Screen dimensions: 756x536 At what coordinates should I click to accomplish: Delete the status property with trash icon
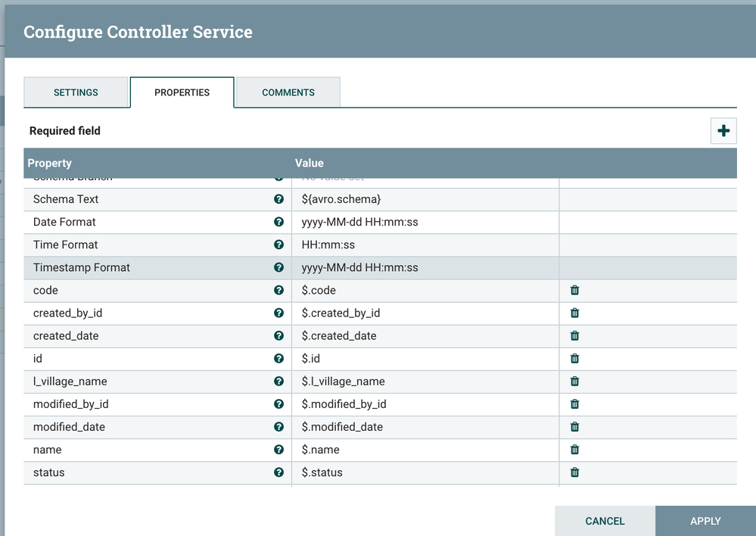574,472
